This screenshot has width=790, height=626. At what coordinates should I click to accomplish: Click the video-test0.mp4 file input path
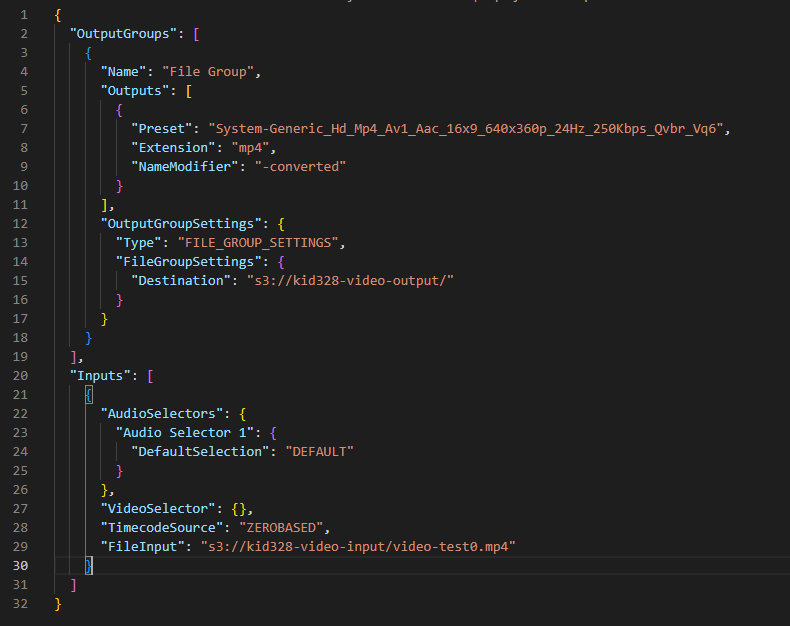358,547
